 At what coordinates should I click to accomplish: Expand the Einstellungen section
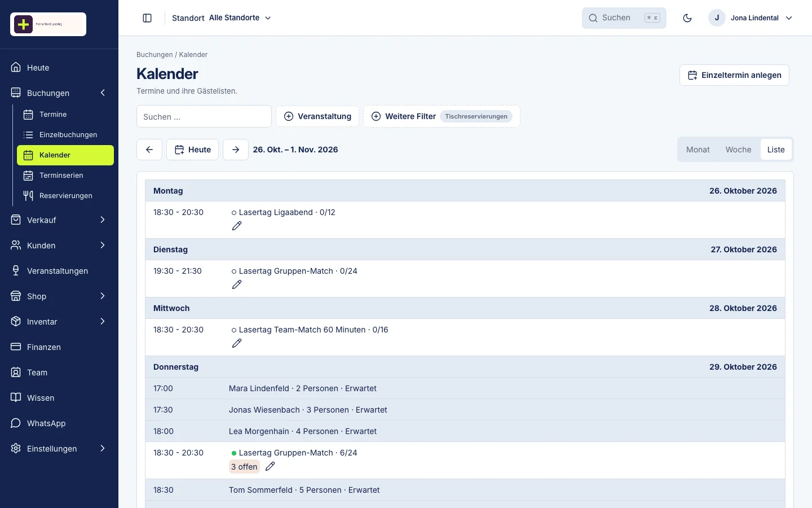[103, 449]
